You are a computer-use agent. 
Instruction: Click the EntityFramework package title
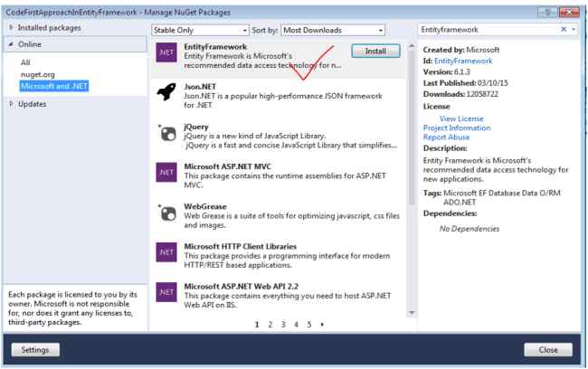coord(215,47)
